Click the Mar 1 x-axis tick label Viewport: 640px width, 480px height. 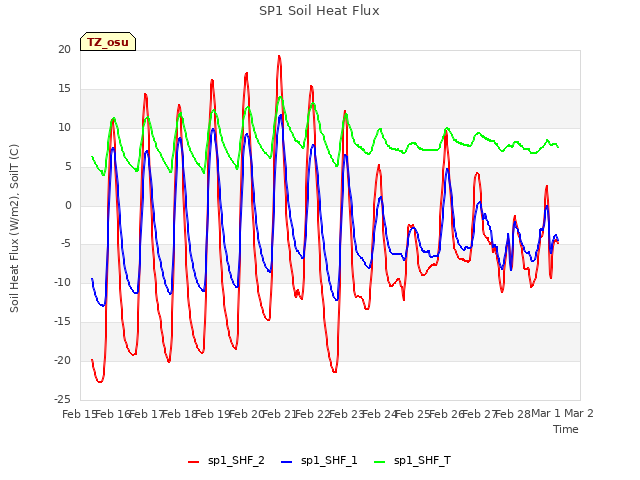546,413
